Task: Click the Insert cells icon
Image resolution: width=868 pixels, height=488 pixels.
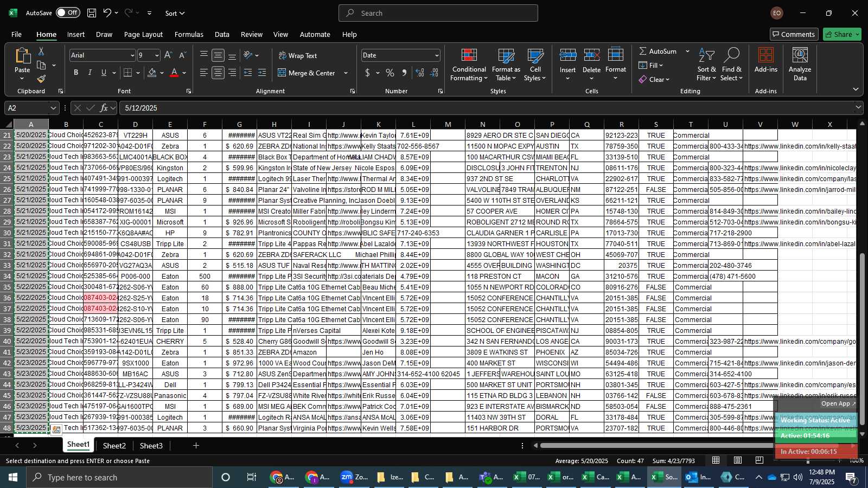Action: tap(567, 55)
